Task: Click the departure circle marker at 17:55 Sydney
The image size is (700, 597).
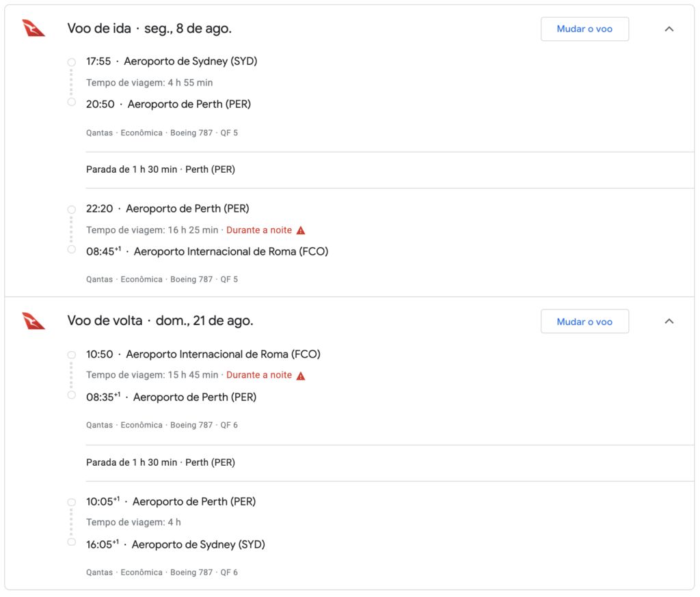Action: [x=71, y=62]
